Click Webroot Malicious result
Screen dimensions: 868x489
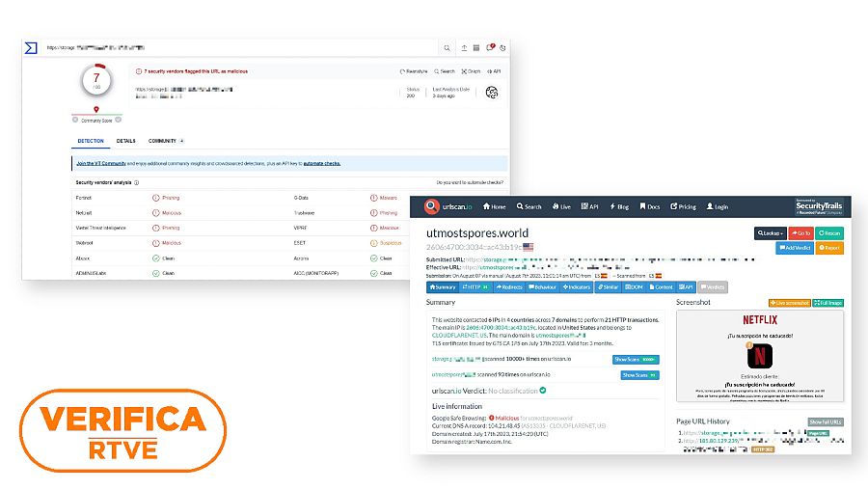167,243
